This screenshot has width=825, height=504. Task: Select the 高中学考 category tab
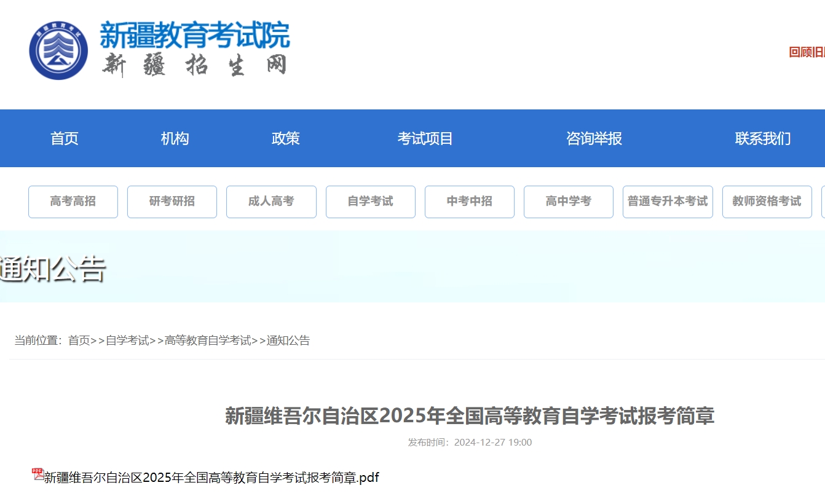coord(568,202)
